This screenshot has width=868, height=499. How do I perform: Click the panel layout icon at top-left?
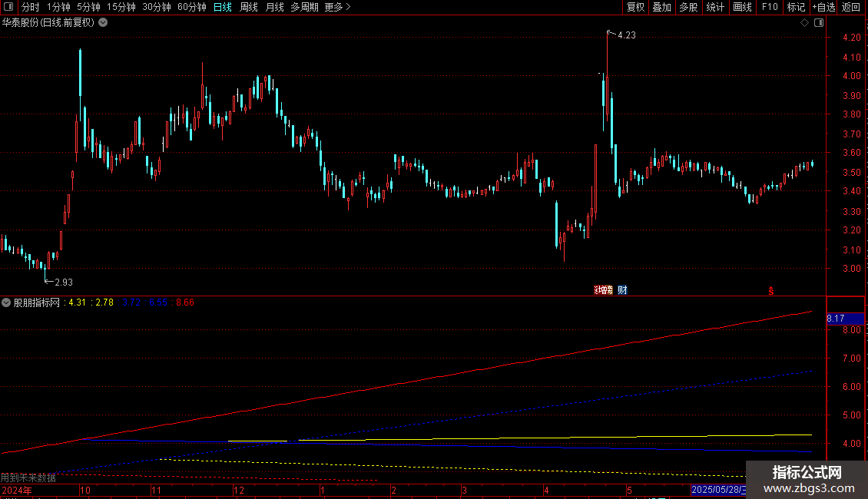[8, 7]
